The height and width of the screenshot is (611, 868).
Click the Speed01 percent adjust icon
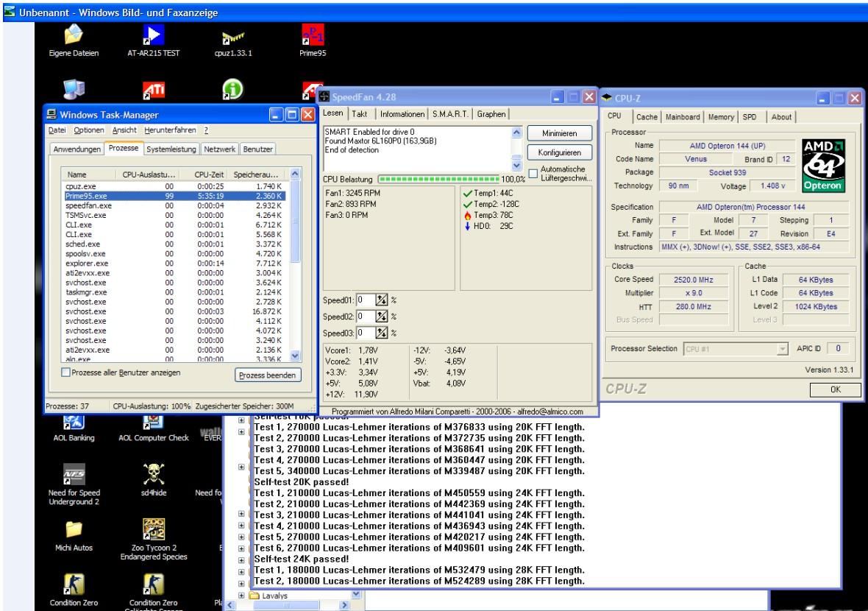point(382,300)
